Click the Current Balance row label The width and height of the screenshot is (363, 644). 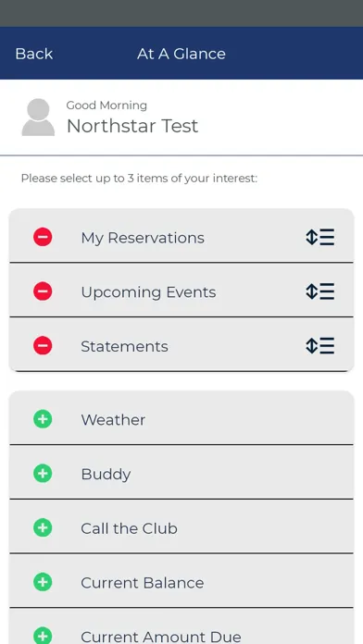143,583
